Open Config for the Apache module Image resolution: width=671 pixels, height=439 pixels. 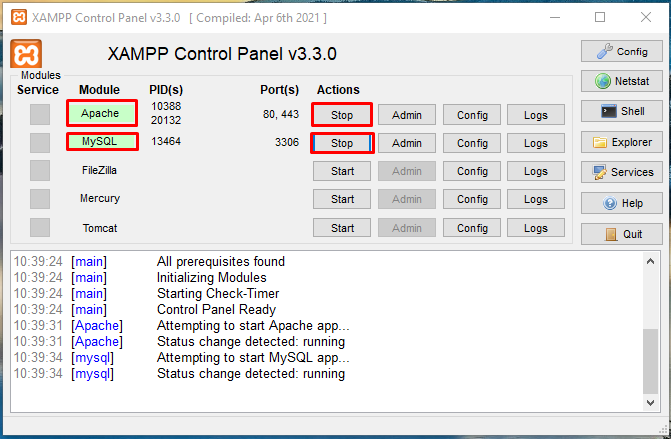[472, 115]
